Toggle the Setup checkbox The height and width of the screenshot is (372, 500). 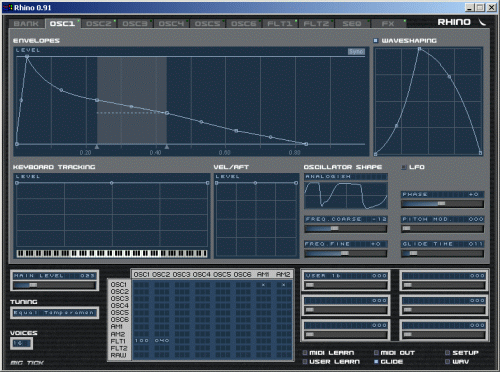coord(447,353)
